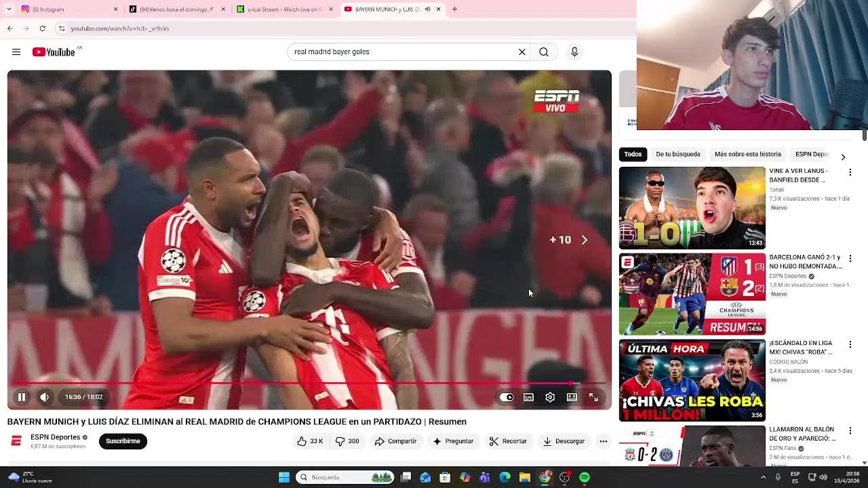Open the Windows Start menu

[x=284, y=477]
